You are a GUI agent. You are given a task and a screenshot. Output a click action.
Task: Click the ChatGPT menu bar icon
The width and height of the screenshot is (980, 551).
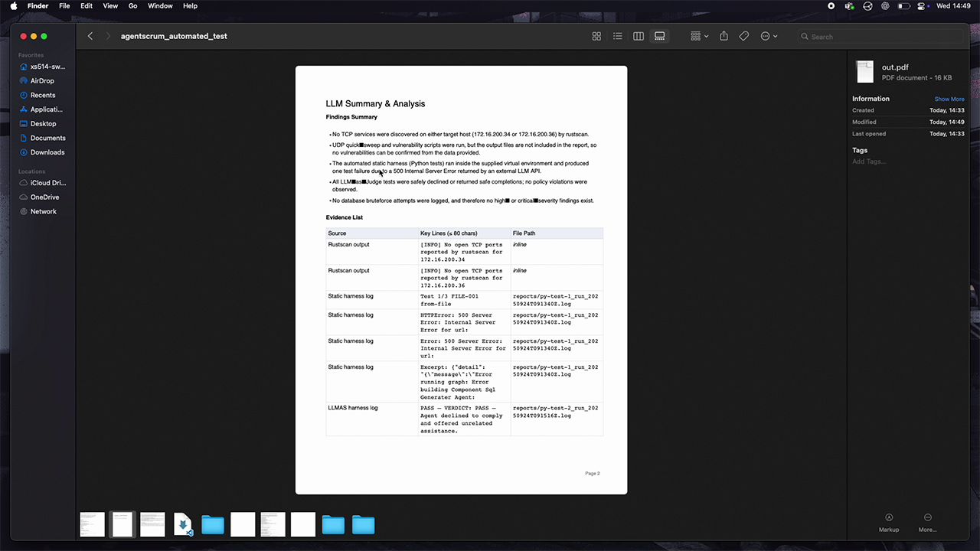click(x=886, y=5)
